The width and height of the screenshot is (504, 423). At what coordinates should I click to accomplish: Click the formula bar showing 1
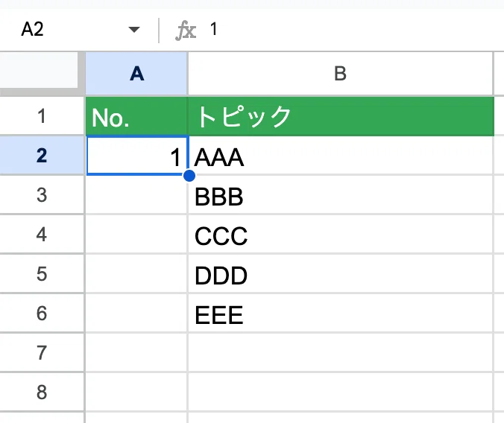[353, 29]
